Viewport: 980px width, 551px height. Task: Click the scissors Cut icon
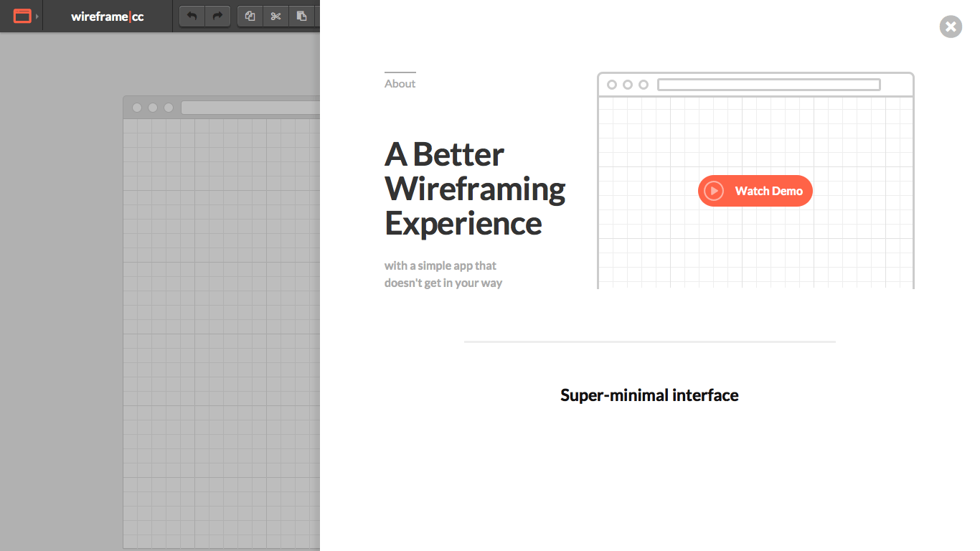click(x=275, y=16)
